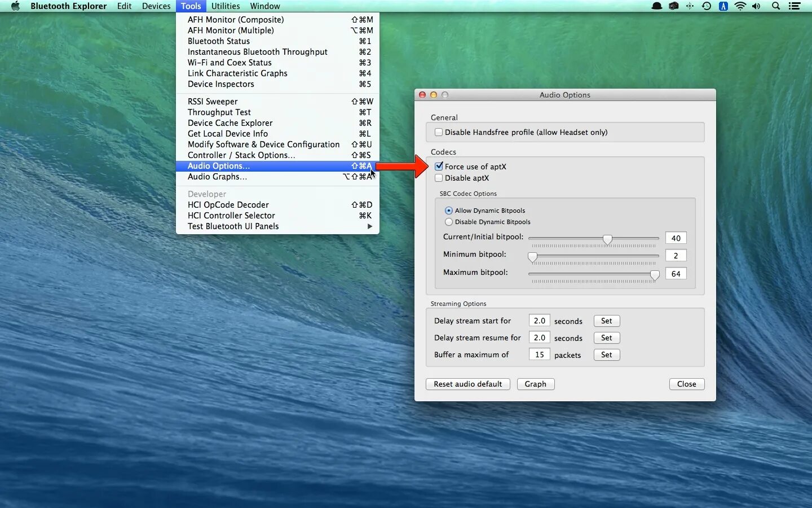Choose Device Cache Explorer item

pyautogui.click(x=277, y=123)
